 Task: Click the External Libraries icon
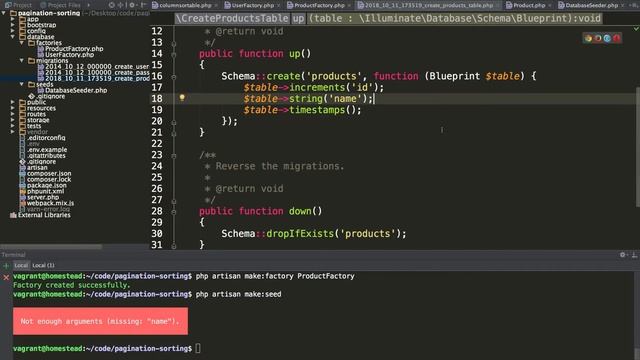tap(13, 215)
